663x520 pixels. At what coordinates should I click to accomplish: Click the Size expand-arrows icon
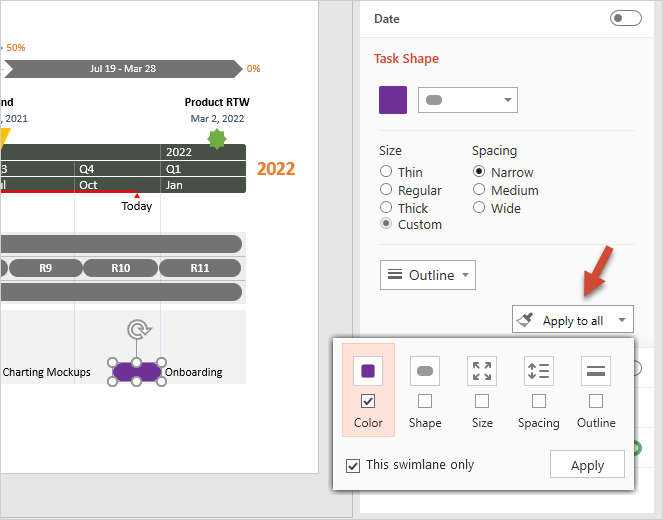pos(482,371)
